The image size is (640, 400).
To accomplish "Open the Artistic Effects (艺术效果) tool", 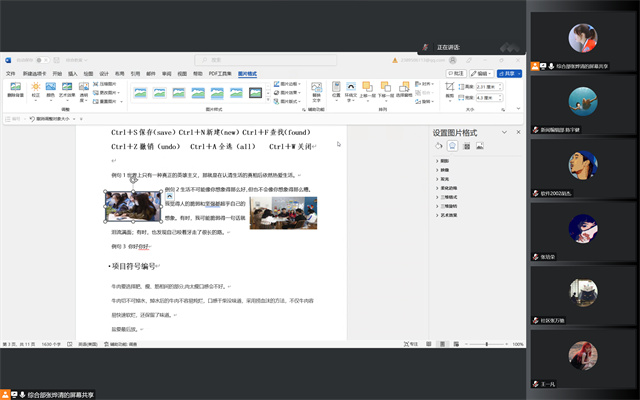I will point(67,90).
